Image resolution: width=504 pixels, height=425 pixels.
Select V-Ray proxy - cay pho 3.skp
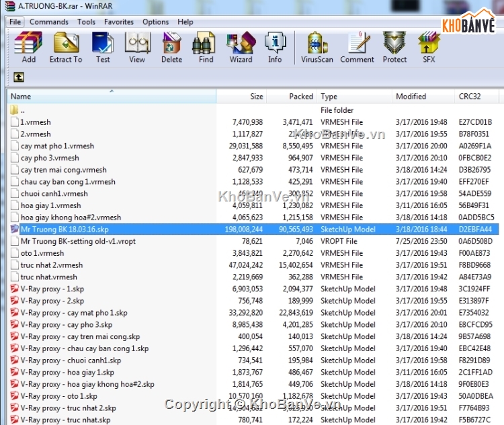pos(67,324)
